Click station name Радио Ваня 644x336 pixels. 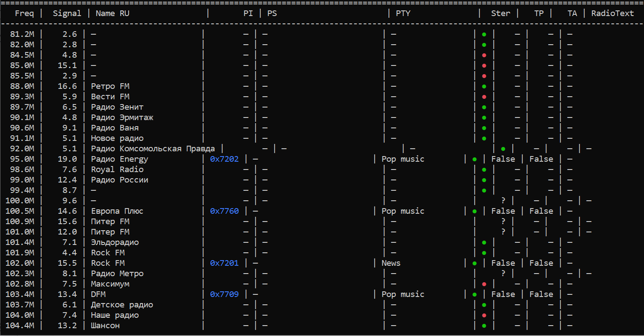115,128
